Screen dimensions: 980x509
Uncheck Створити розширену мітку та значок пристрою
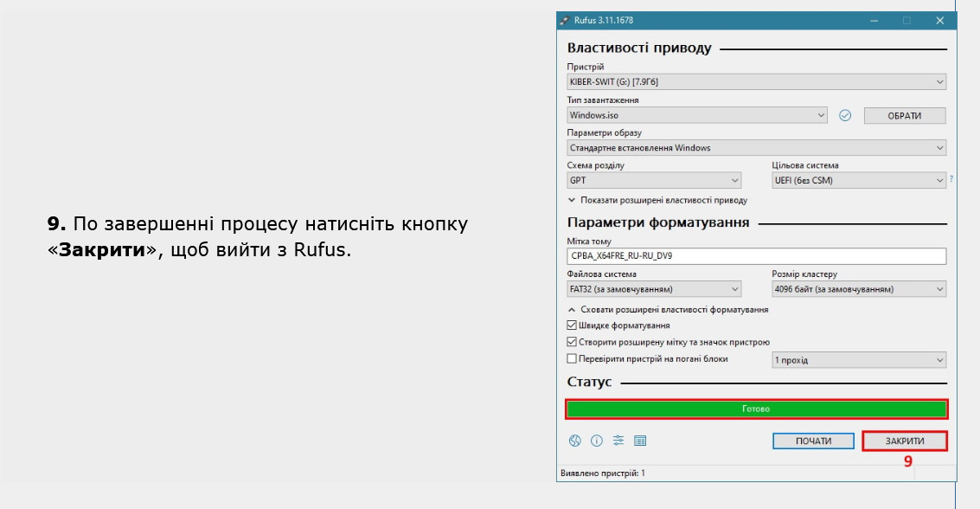tap(572, 342)
